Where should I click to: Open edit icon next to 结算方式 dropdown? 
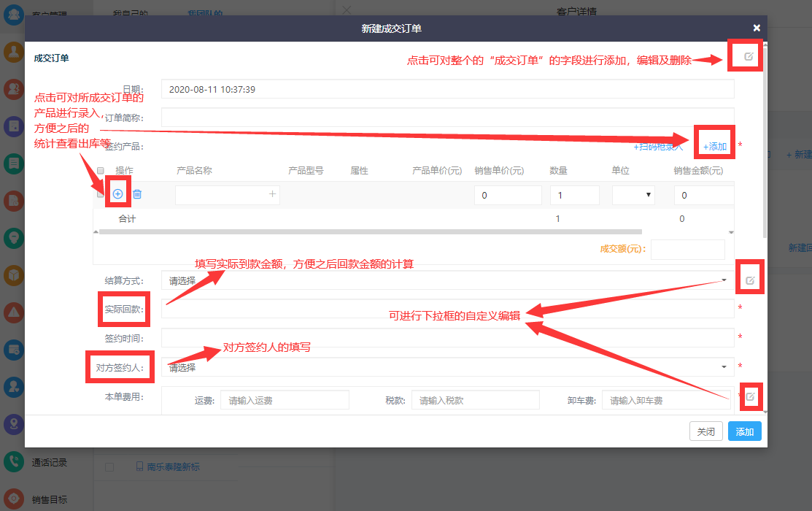750,280
